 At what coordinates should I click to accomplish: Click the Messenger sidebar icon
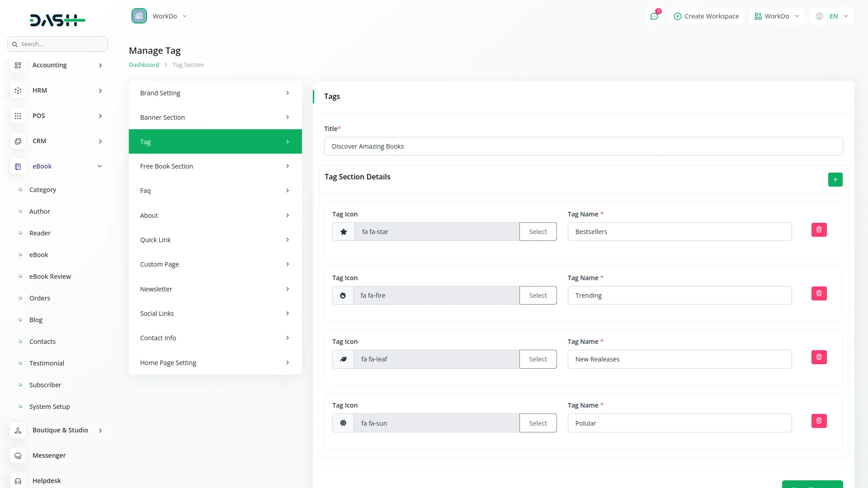pyautogui.click(x=18, y=455)
